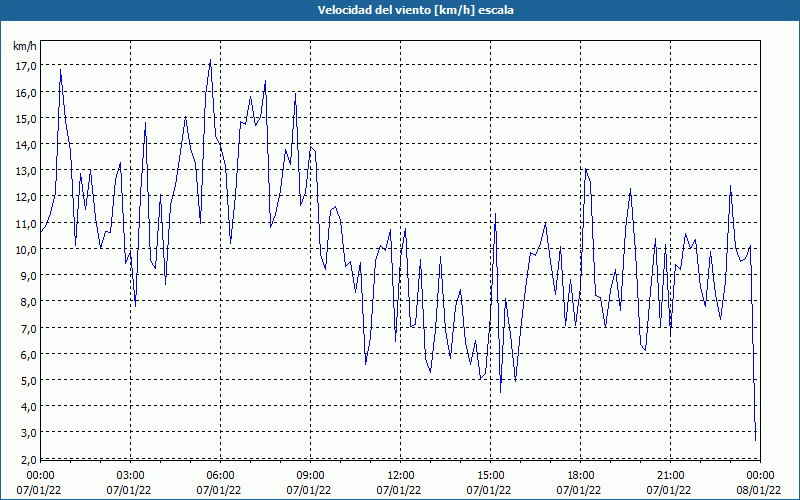Select the 17,0 y-axis value
This screenshot has width=800, height=500.
click(x=26, y=66)
